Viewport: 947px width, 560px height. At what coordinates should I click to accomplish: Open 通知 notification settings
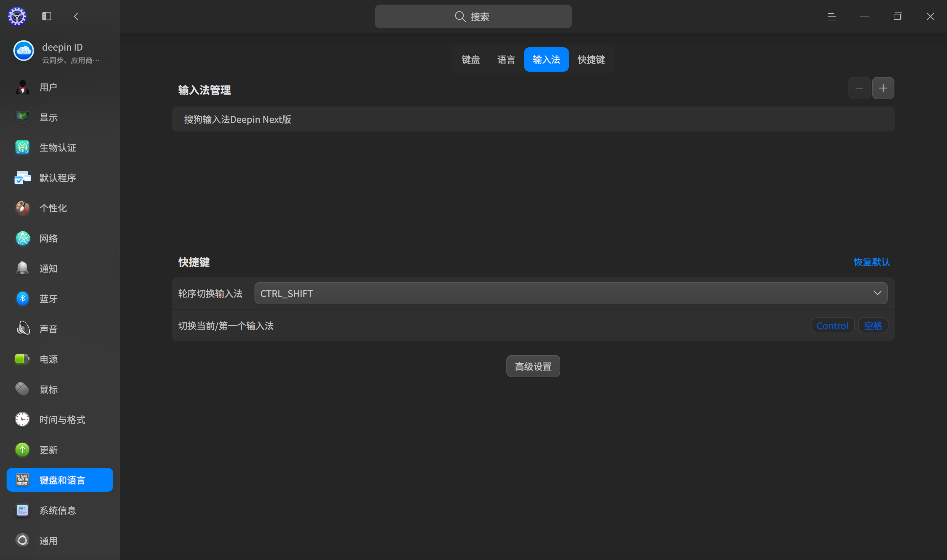click(x=60, y=268)
